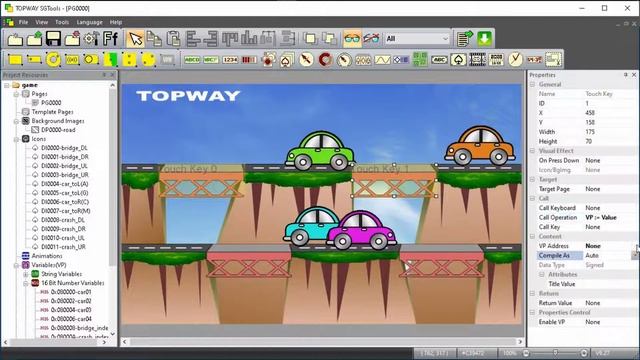Image resolution: width=640 pixels, height=360 pixels.
Task: Open the Ff font settings icon
Action: pyautogui.click(x=110, y=39)
